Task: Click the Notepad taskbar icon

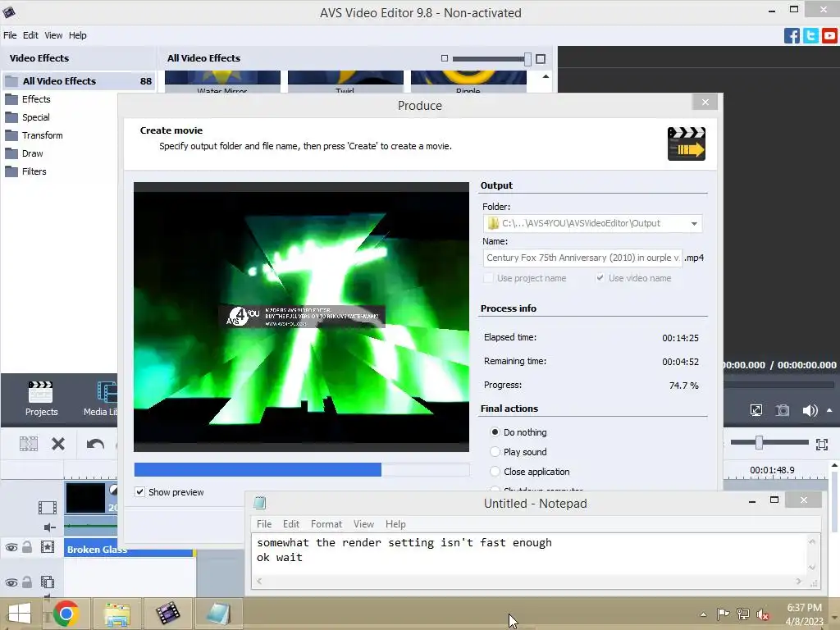Action: pyautogui.click(x=218, y=614)
